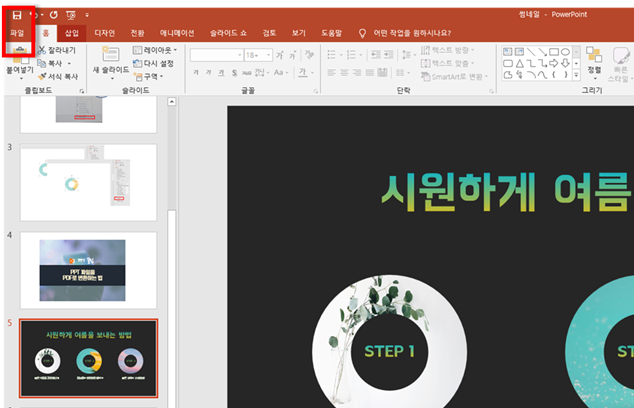
Task: Open Font group dialog launcher
Action: 315,91
